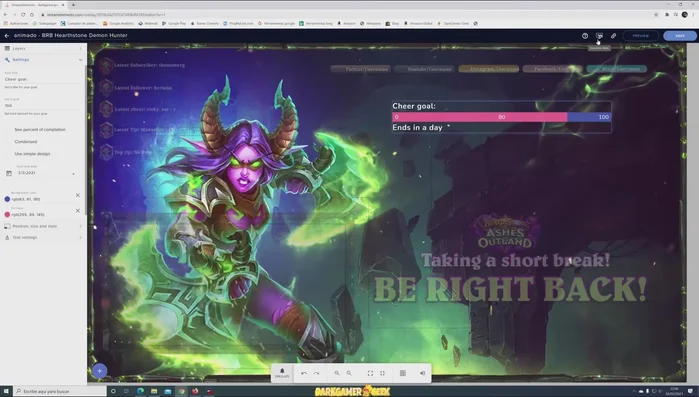Collapse the Settings section chevron
Screen dimensions: 699x397
[80, 60]
